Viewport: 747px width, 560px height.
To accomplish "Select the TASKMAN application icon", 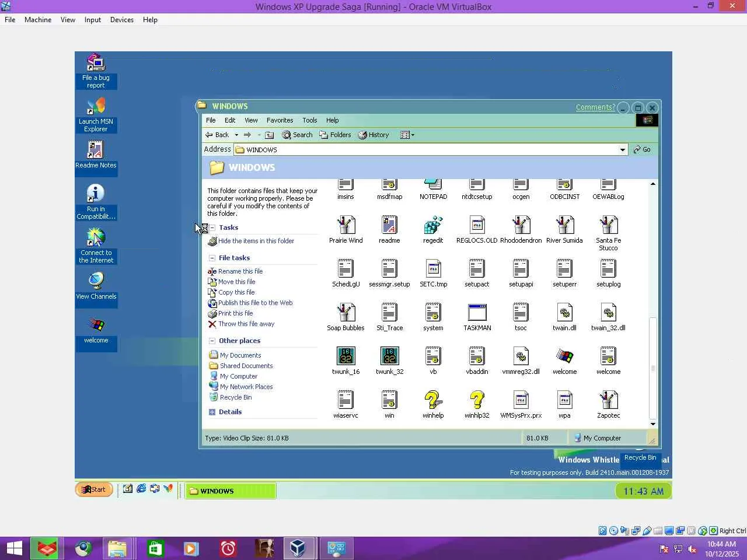I will pyautogui.click(x=477, y=313).
